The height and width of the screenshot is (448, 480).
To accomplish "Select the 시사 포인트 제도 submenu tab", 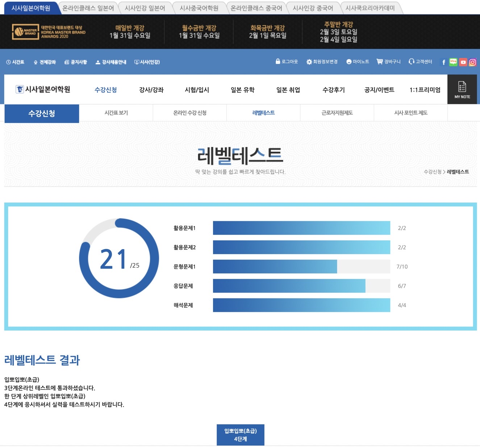I will [x=411, y=113].
